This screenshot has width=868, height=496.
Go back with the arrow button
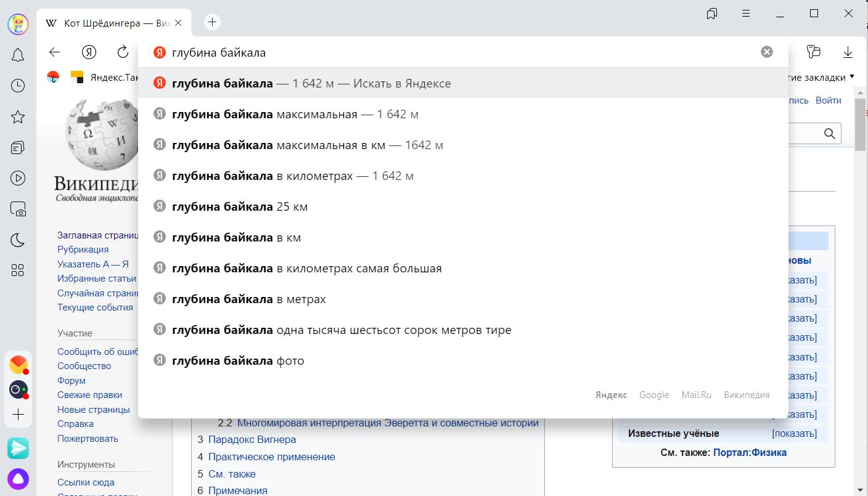[x=55, y=52]
